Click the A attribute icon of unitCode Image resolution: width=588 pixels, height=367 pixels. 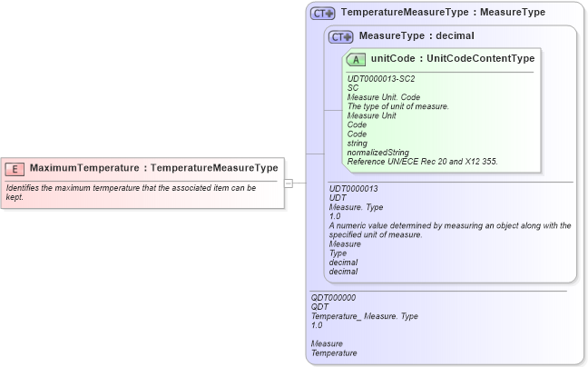(356, 60)
